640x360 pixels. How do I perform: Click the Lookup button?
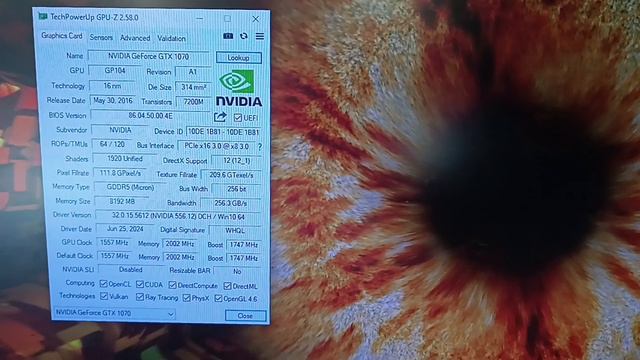[238, 58]
